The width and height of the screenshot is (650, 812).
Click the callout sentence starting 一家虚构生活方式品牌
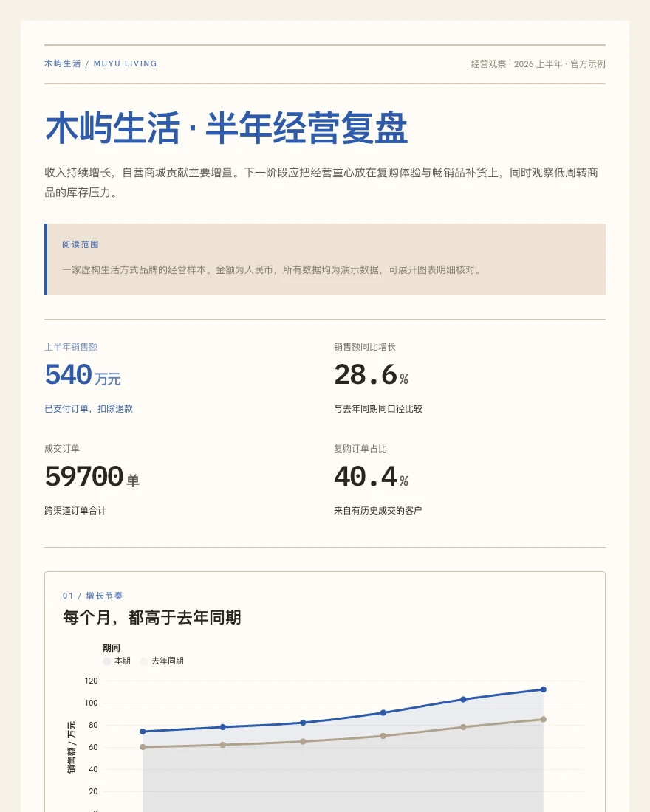(x=273, y=269)
